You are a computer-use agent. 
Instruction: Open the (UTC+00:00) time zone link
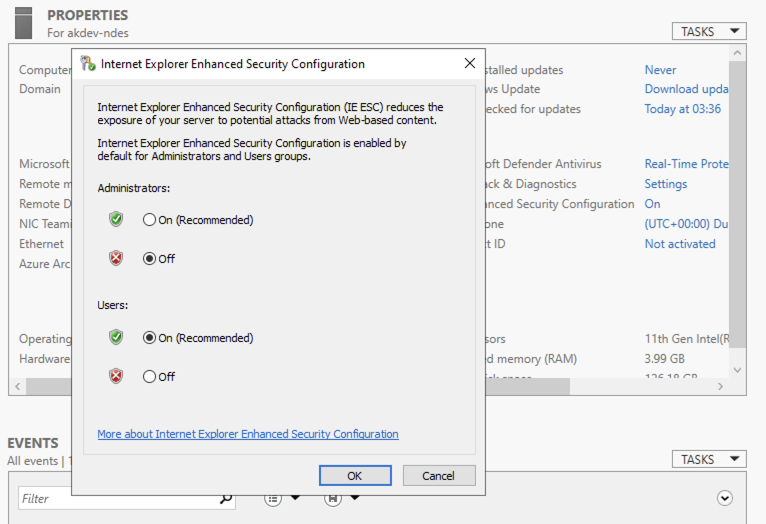(x=686, y=224)
